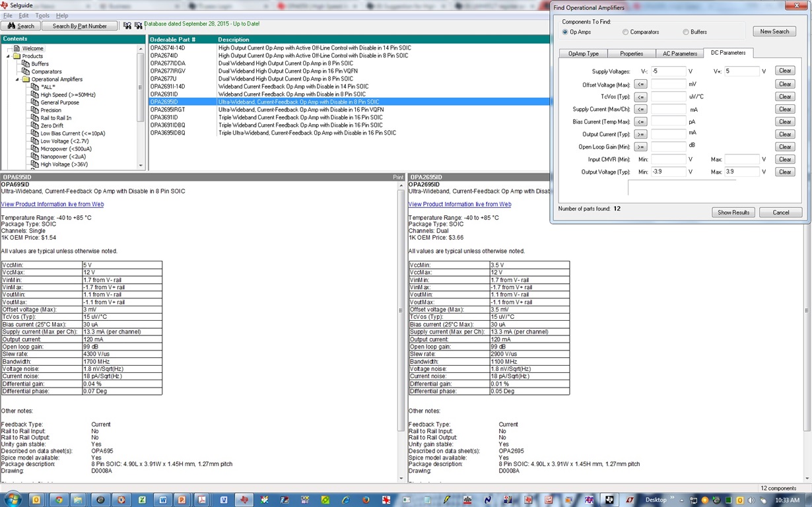This screenshot has height=507, width=812.
Task: Click the Output Voltage Max field
Action: [742, 172]
